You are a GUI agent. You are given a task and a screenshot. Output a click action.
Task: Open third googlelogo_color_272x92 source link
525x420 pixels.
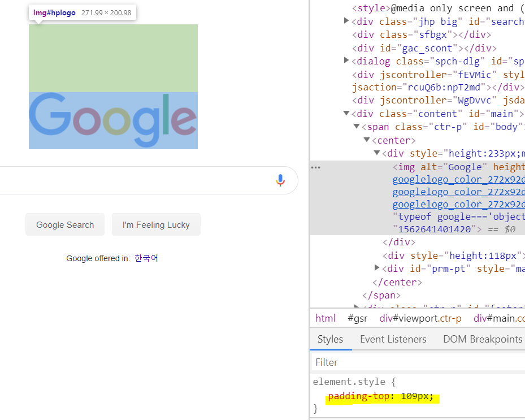pos(459,204)
